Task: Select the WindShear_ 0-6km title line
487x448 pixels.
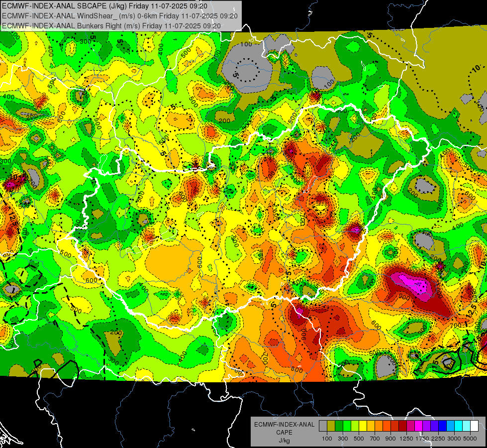Action: (120, 16)
